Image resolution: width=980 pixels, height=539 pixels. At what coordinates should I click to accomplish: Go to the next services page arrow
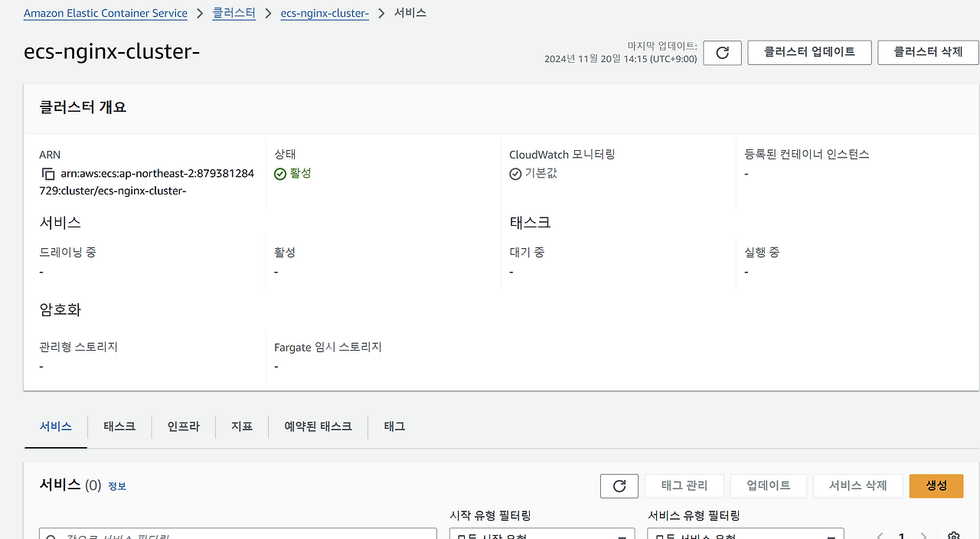924,536
